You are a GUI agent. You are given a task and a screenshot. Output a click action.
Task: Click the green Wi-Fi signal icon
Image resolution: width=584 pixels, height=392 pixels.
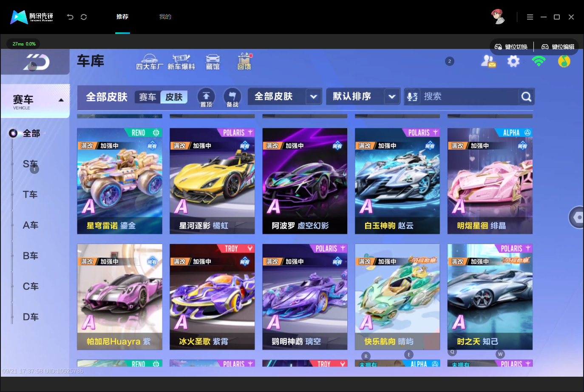coord(539,61)
